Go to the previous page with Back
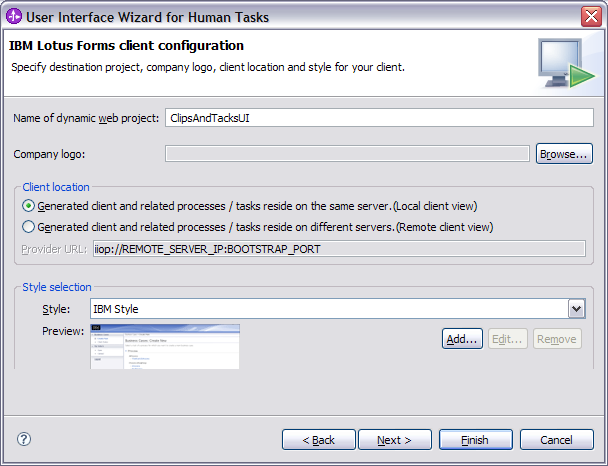608x466 pixels. tap(319, 440)
